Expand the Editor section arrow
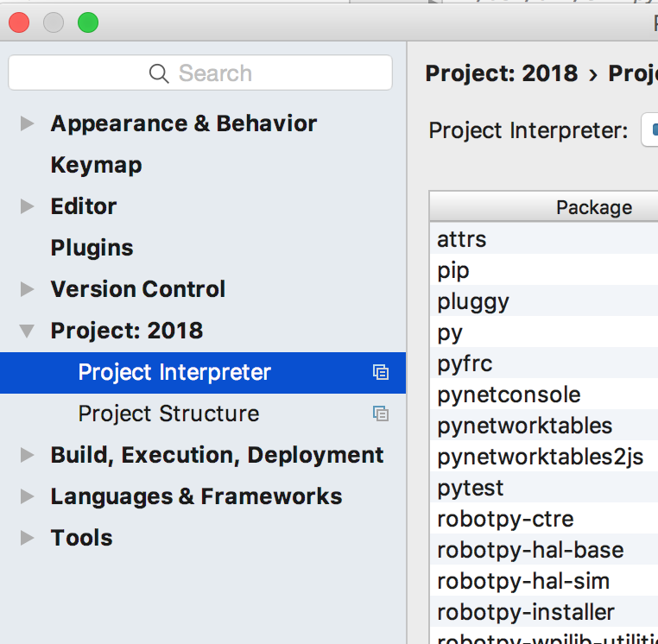658x644 pixels. tap(28, 206)
